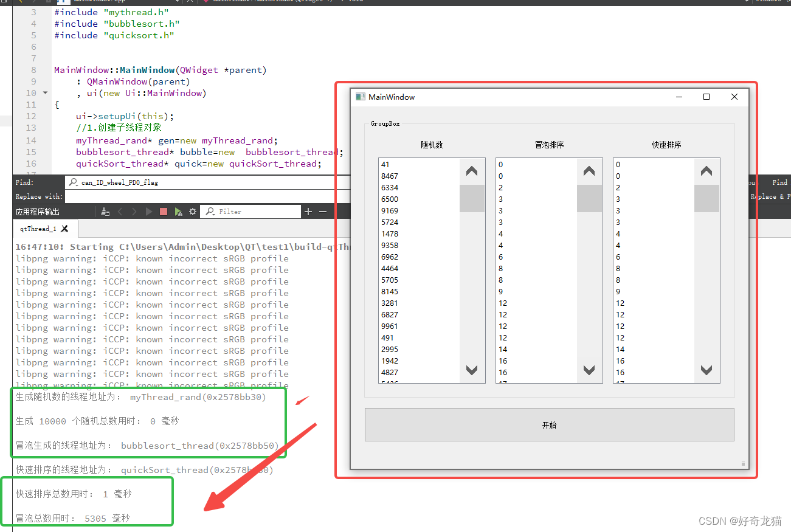Click down arrow of 冒泡排序 list scrollbar
The height and width of the screenshot is (532, 791).
click(589, 370)
